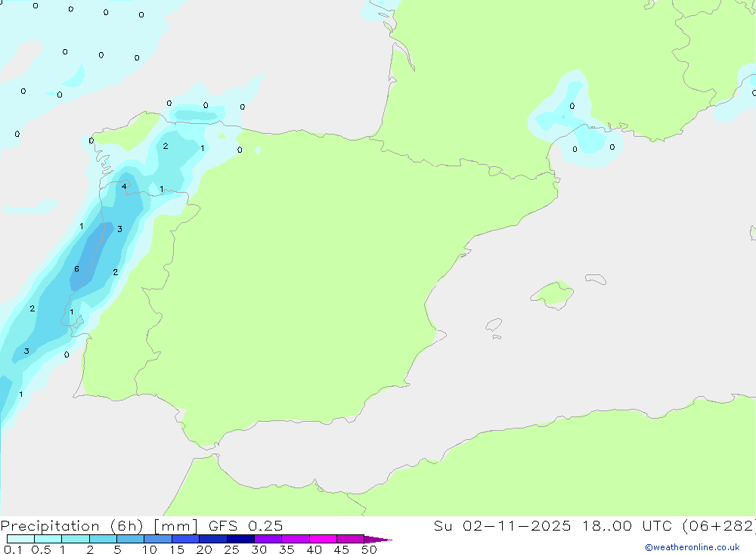Select the '(06+282)' forecast offset text

[x=720, y=526]
